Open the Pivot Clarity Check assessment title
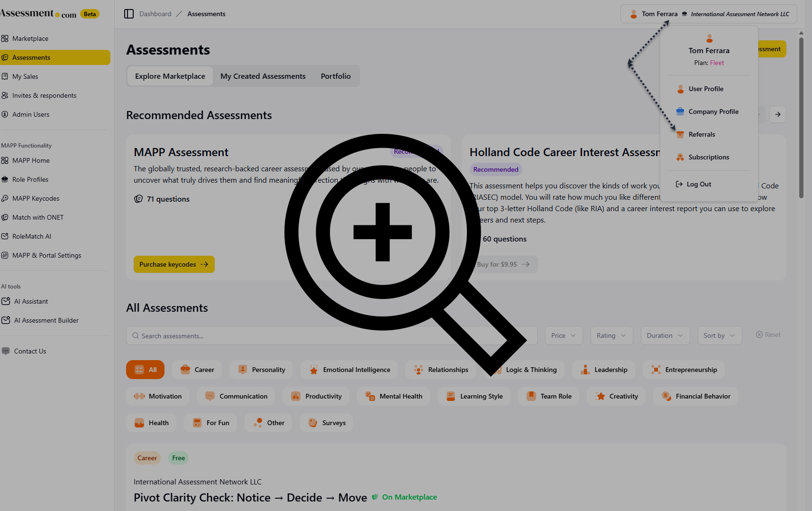Image resolution: width=812 pixels, height=511 pixels. tap(250, 497)
